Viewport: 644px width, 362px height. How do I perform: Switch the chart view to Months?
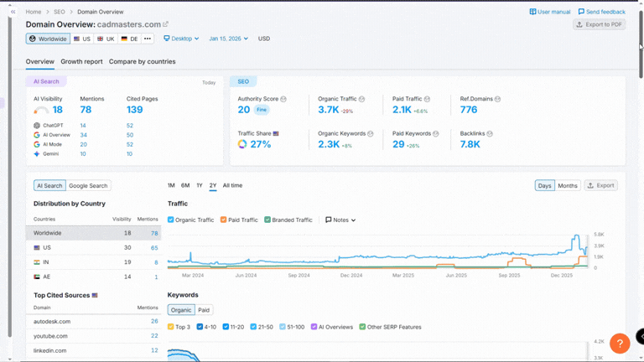(x=568, y=185)
